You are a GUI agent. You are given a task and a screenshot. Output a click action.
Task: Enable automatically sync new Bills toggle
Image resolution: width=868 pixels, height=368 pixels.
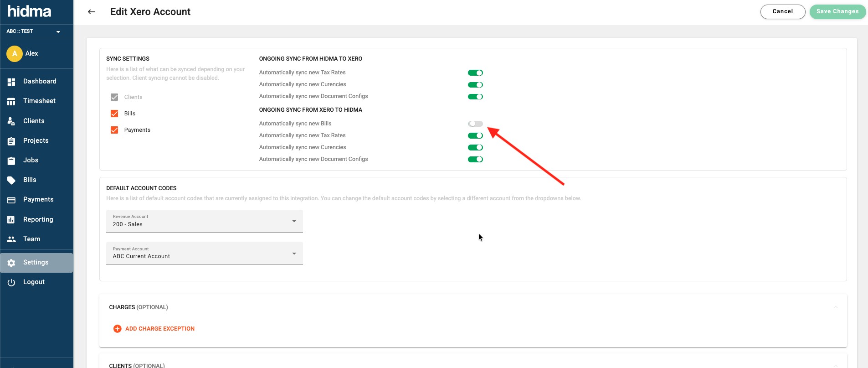pos(475,124)
